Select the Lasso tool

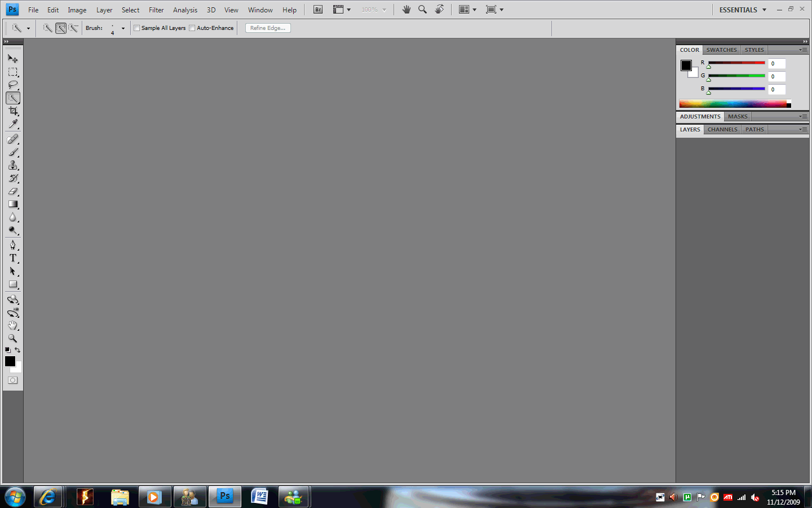[x=12, y=85]
